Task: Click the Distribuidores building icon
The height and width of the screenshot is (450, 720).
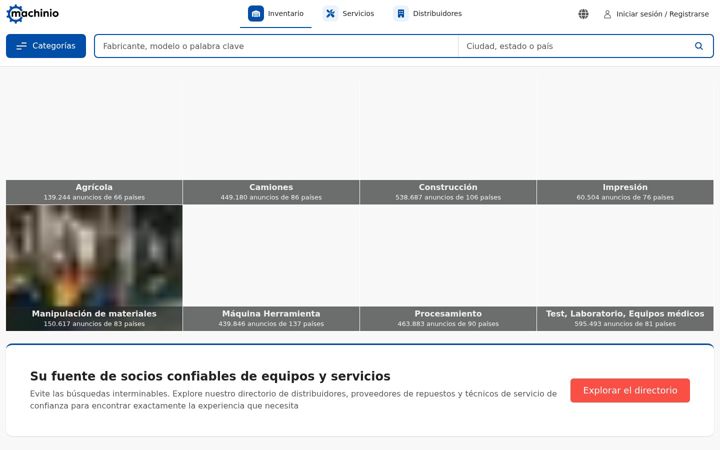Action: point(401,14)
